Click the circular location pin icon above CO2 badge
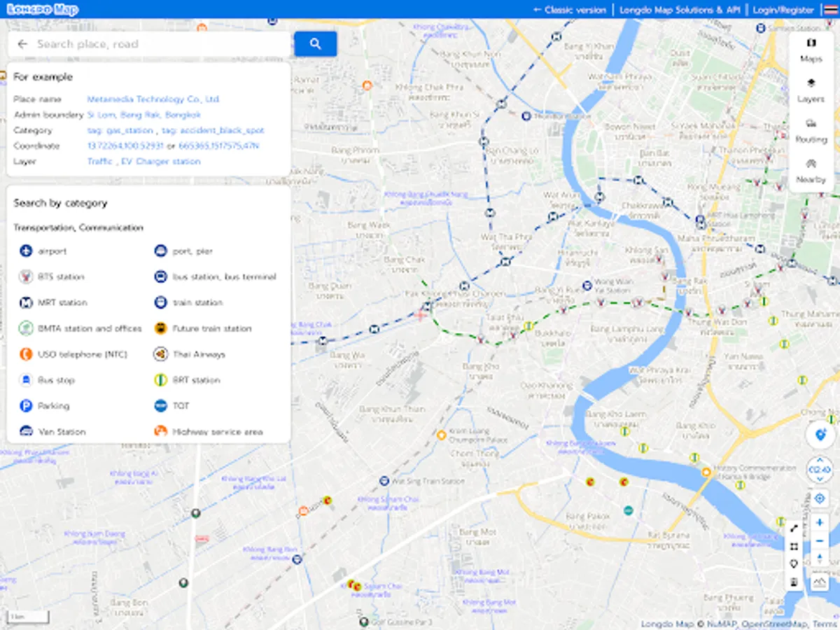 click(820, 435)
